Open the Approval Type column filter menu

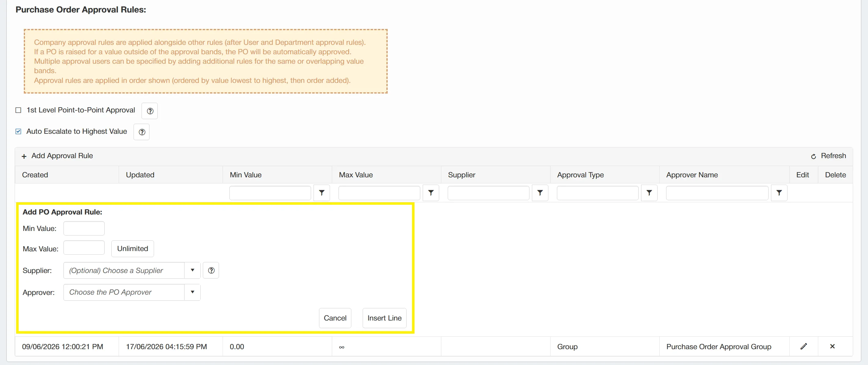[649, 193]
